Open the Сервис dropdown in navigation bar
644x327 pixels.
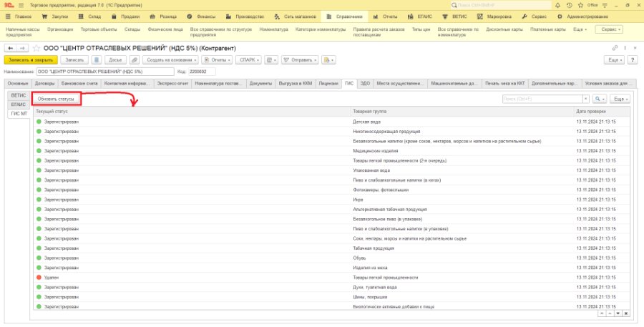(x=610, y=29)
